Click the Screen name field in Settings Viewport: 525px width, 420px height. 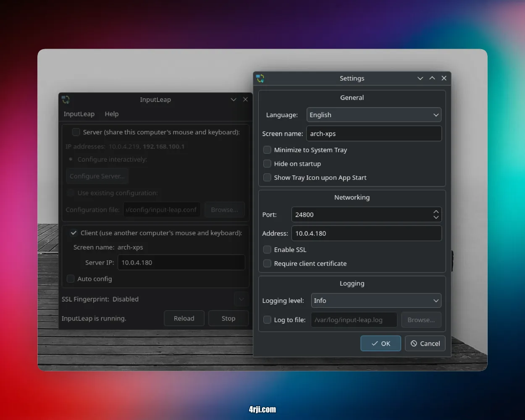coord(374,134)
